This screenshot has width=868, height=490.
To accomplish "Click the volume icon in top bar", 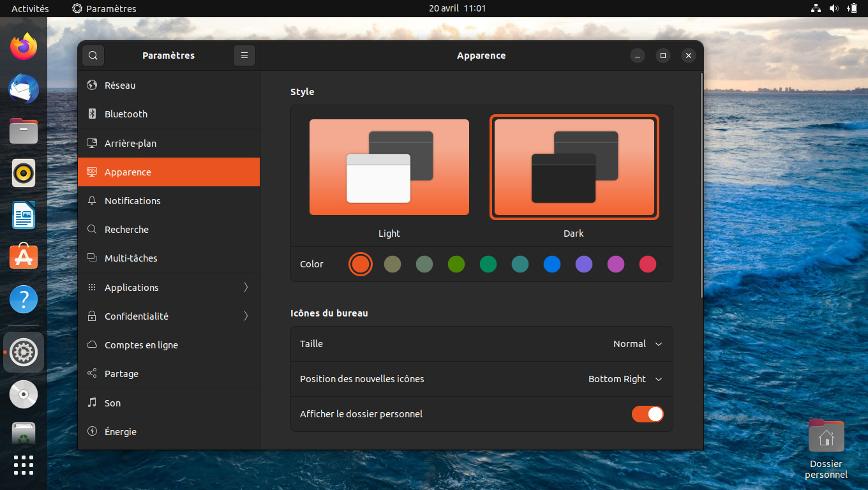I will coord(834,8).
